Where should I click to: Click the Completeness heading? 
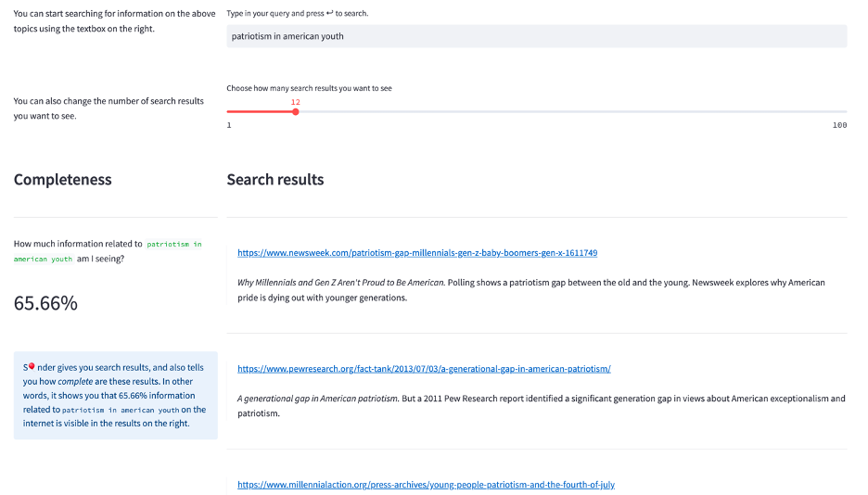pyautogui.click(x=63, y=180)
